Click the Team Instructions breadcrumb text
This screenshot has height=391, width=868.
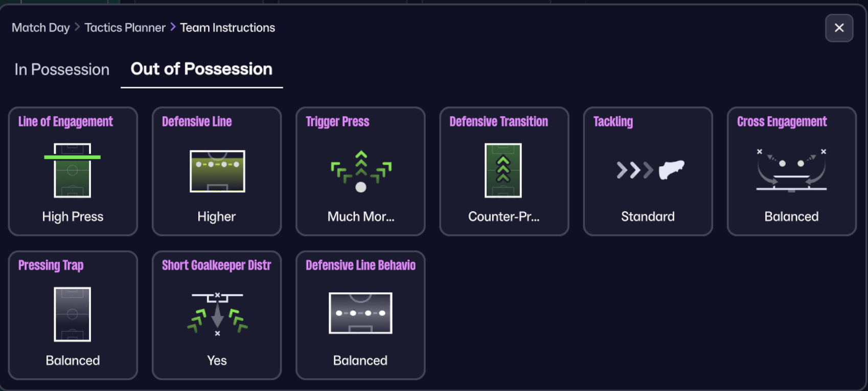click(227, 28)
